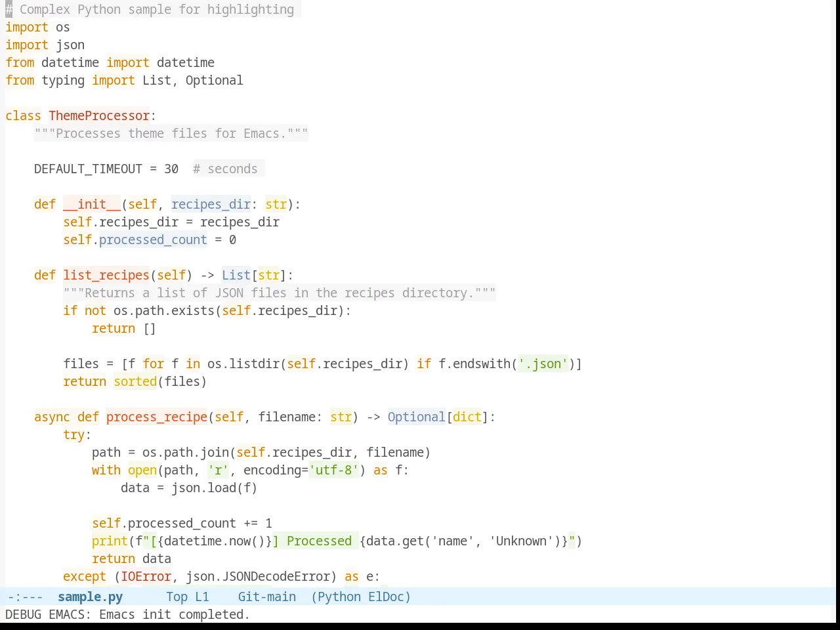The width and height of the screenshot is (840, 630).
Task: Click IOError exception name
Action: [x=146, y=576]
